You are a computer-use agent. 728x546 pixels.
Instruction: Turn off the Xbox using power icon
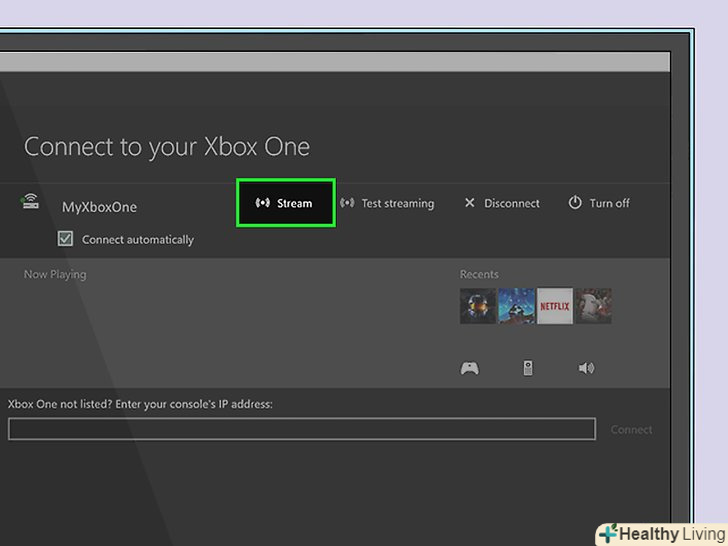pos(575,203)
